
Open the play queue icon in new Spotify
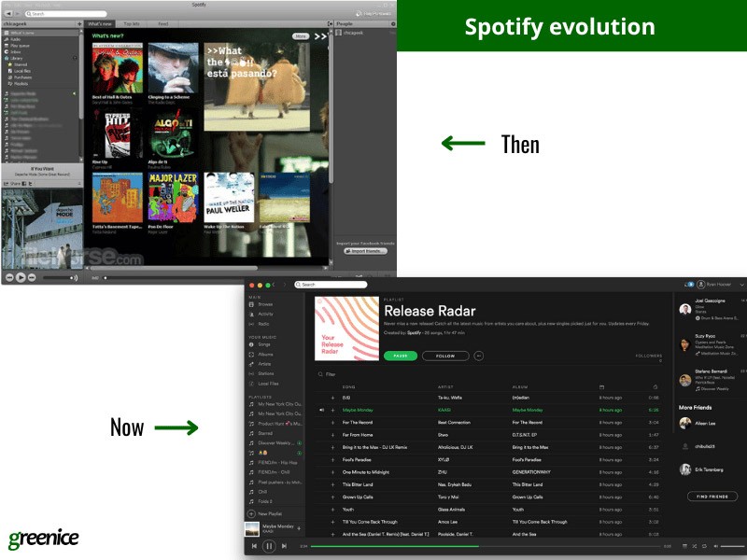[x=684, y=546]
